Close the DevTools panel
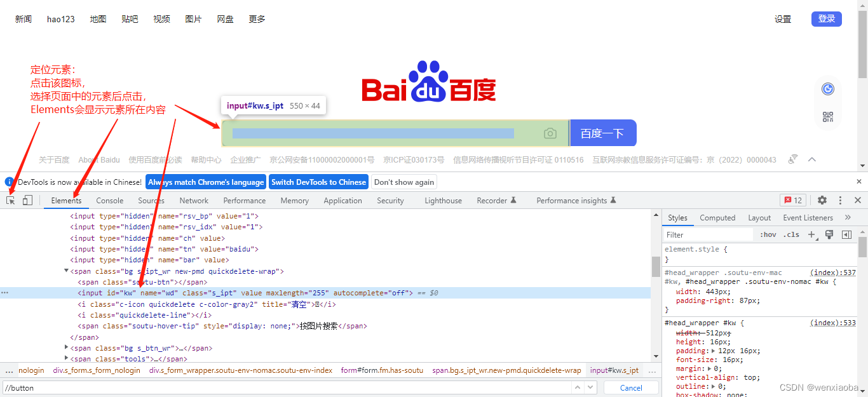Image resolution: width=868 pixels, height=397 pixels. 857,200
